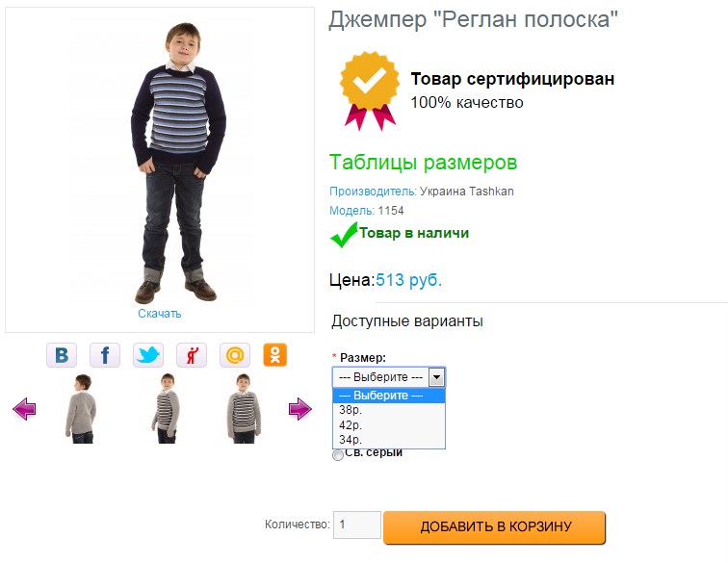Choose size 42р. from the list
The height and width of the screenshot is (563, 728).
click(350, 424)
